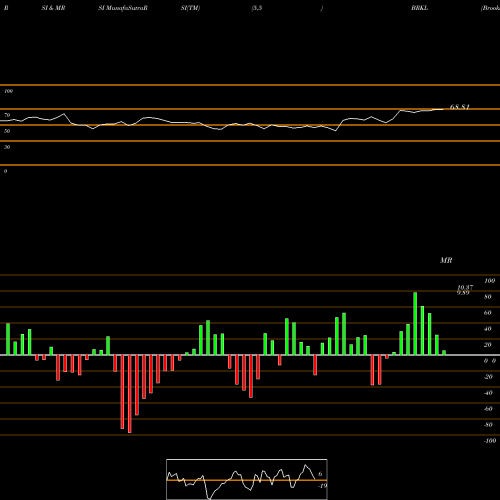The image size is (500, 500).
Task: Click the MR axis label -20
Action: coord(488,377)
